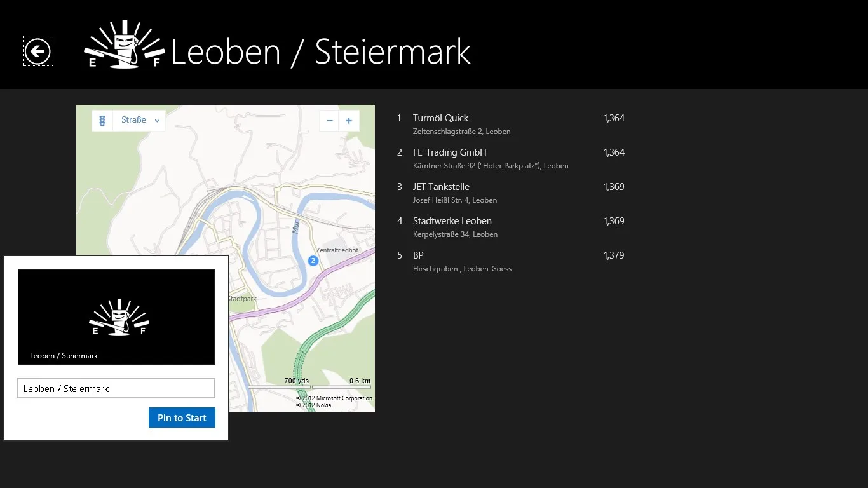Click price 1,369 for JET Tankstelle
The height and width of the screenshot is (488, 868).
[x=614, y=187]
